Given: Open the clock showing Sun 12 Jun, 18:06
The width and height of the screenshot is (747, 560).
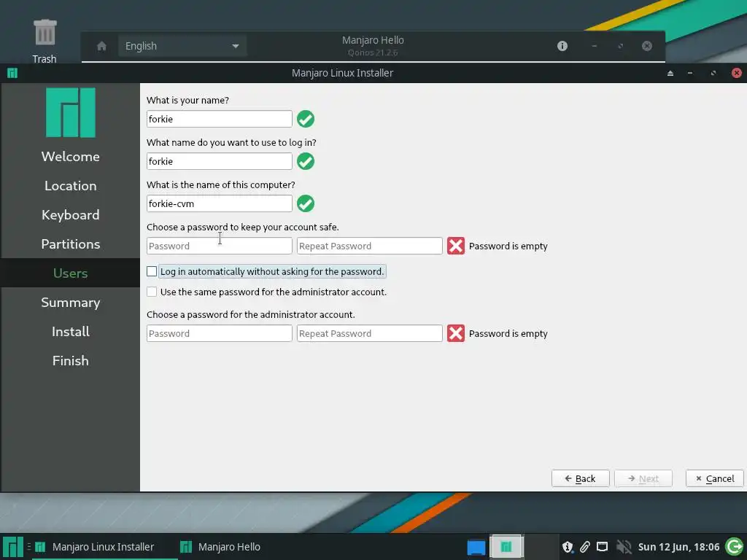Looking at the screenshot, I should (x=678, y=547).
